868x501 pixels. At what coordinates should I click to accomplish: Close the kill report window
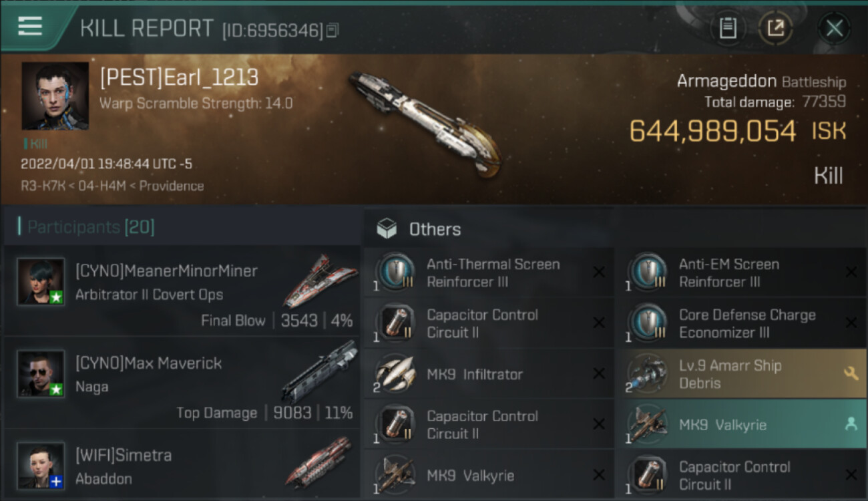[834, 28]
